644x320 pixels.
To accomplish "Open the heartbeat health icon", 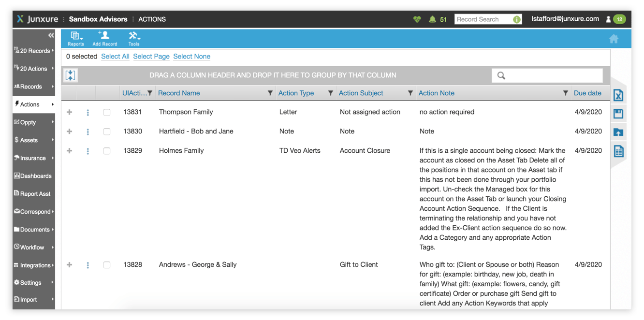I will coord(417,19).
